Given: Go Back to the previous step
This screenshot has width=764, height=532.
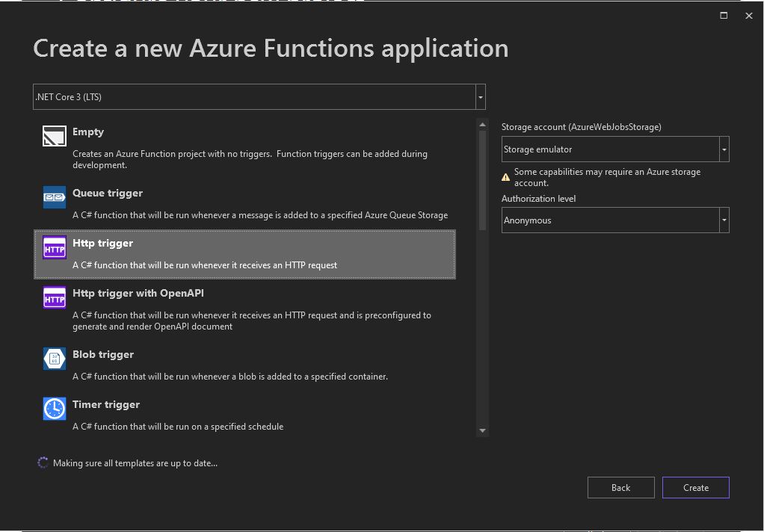Looking at the screenshot, I should 620,487.
